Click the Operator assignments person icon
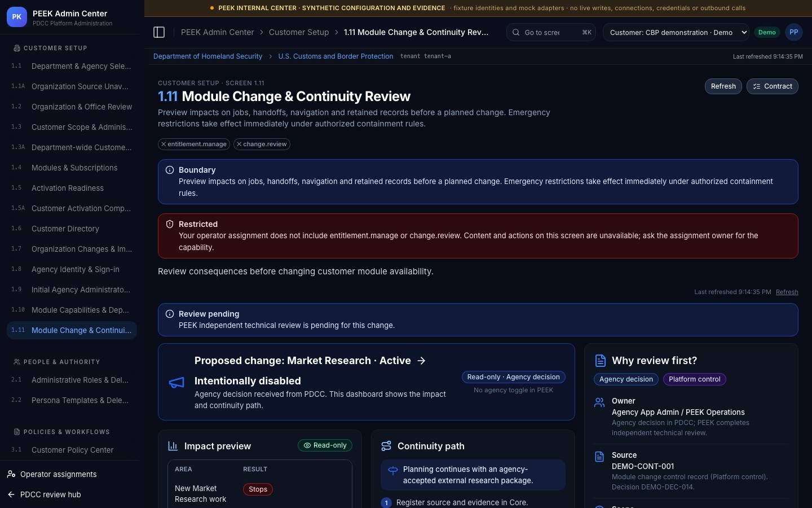This screenshot has width=812, height=508. 11,474
